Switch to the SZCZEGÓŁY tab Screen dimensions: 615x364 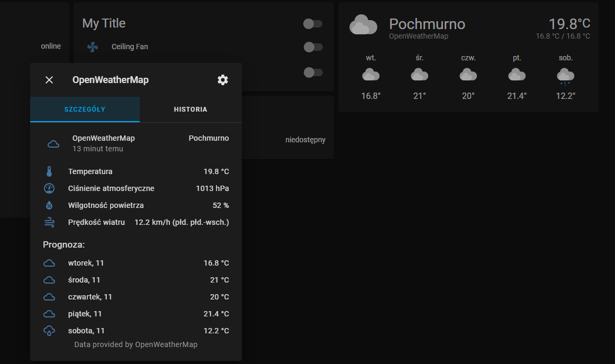coord(85,110)
